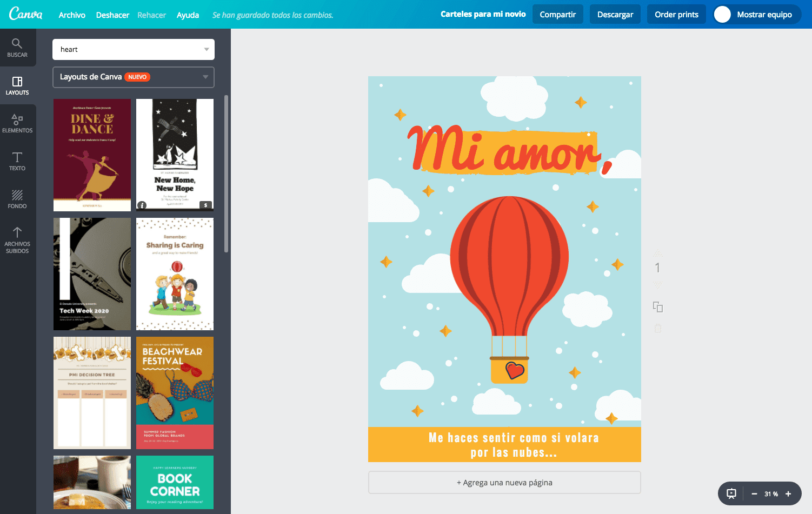Image resolution: width=812 pixels, height=514 pixels.
Task: Open the Buscar search panel
Action: pyautogui.click(x=17, y=48)
